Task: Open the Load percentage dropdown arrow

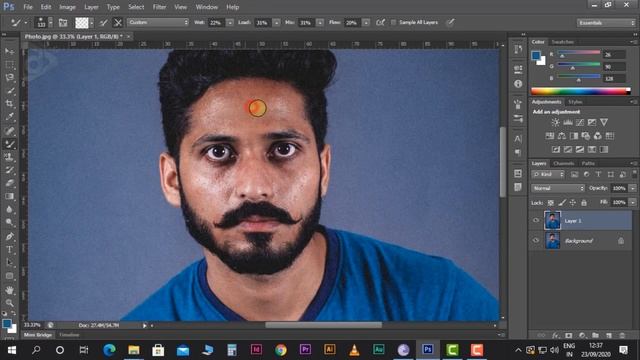Action: pyautogui.click(x=276, y=23)
